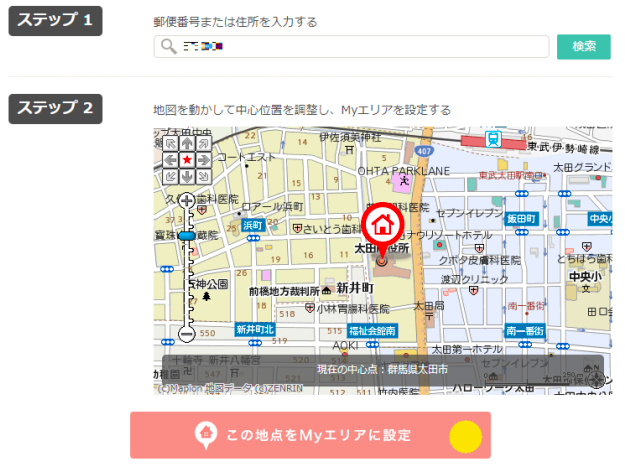Recenter map with the red star button

tap(187, 160)
